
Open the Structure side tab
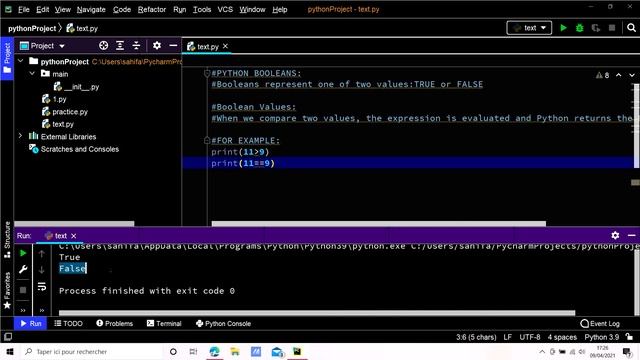[7, 240]
